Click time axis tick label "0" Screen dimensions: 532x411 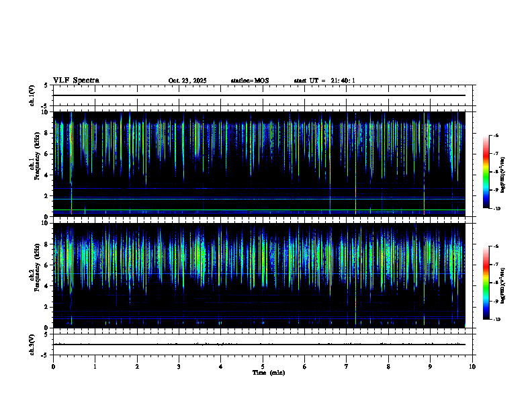click(53, 367)
